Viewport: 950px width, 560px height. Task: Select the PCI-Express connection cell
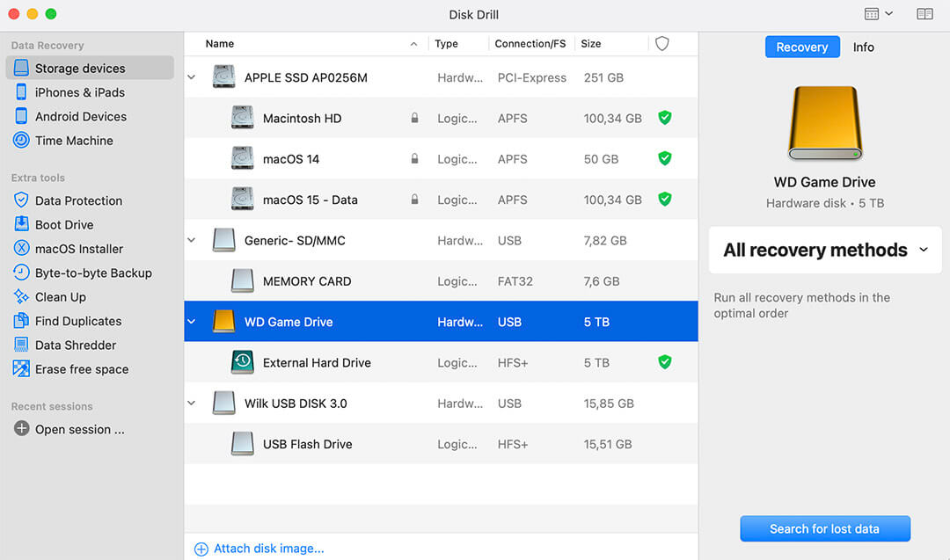coord(532,77)
